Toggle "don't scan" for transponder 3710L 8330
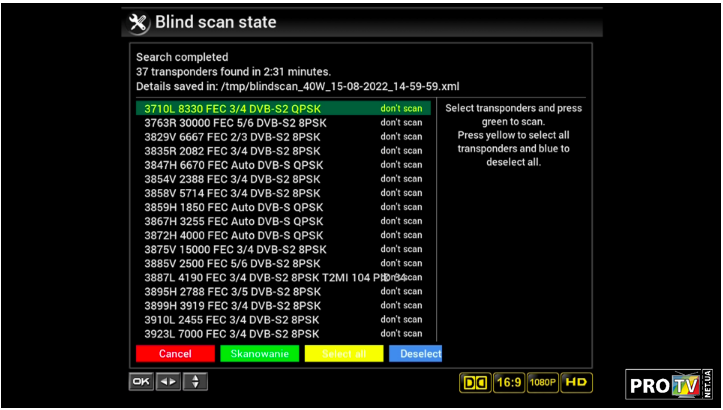 coord(401,108)
